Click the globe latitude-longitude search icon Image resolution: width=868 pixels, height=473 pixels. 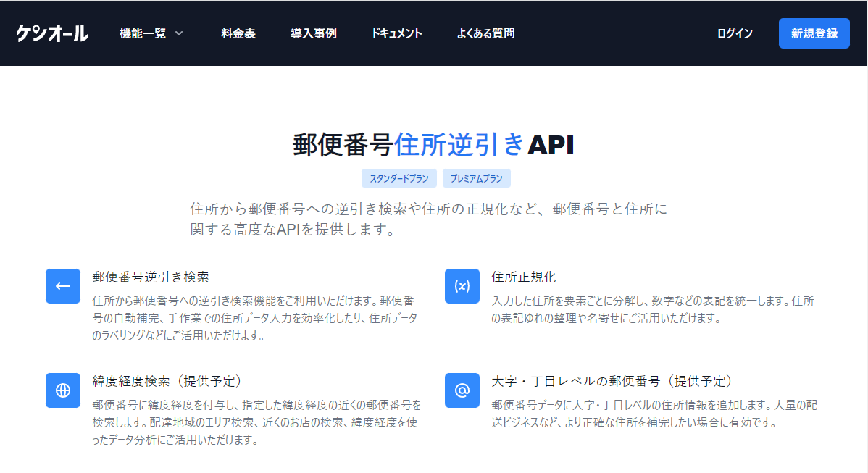(x=63, y=390)
